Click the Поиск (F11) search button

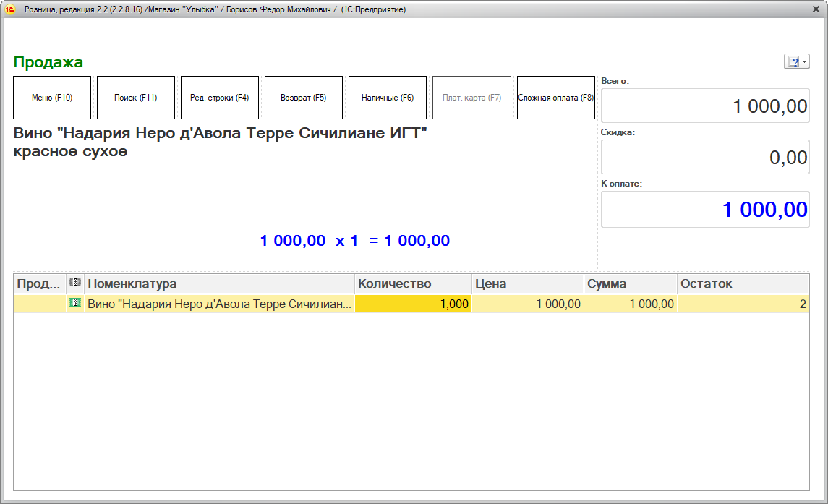click(136, 98)
